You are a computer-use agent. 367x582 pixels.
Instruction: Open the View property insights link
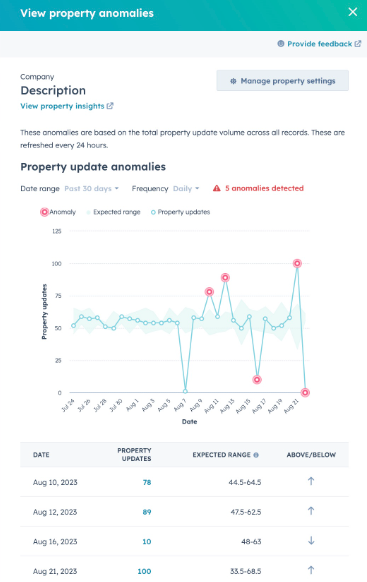coord(62,106)
